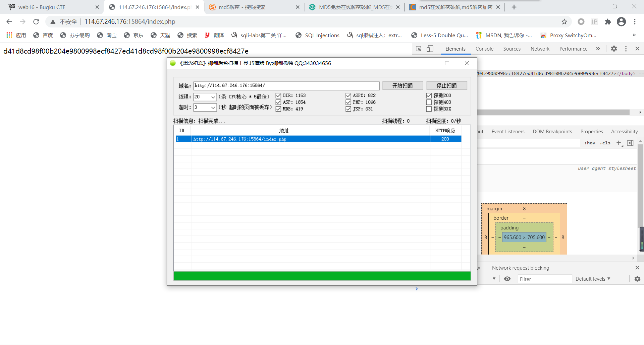Toggle the PHP: 1066 checkbox
Image resolution: width=644 pixels, height=345 pixels.
click(348, 102)
